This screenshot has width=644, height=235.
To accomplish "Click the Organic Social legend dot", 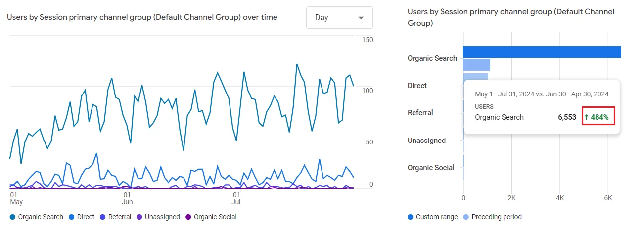I will 188,217.
